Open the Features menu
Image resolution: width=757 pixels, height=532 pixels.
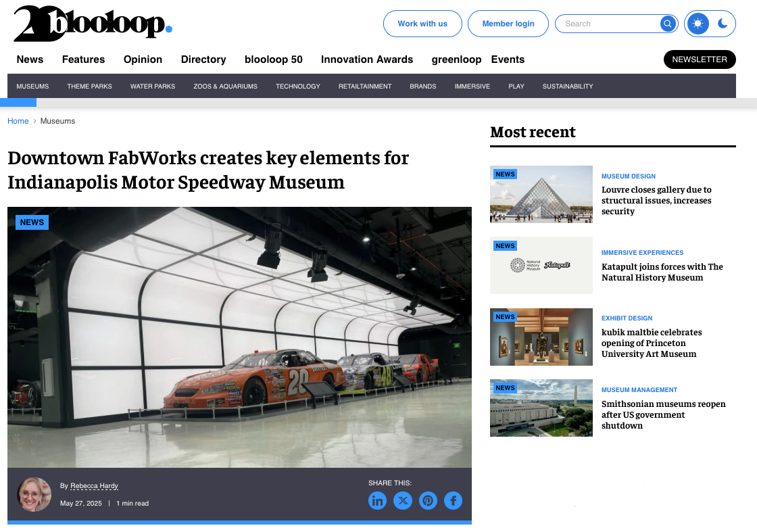[84, 59]
